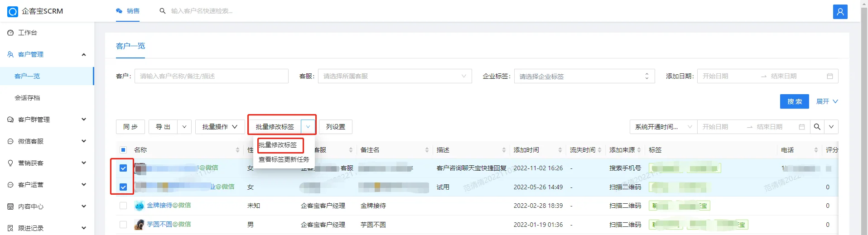Image resolution: width=868 pixels, height=235 pixels.
Task: Check the 金牌接待 row checkbox
Action: pos(123,206)
